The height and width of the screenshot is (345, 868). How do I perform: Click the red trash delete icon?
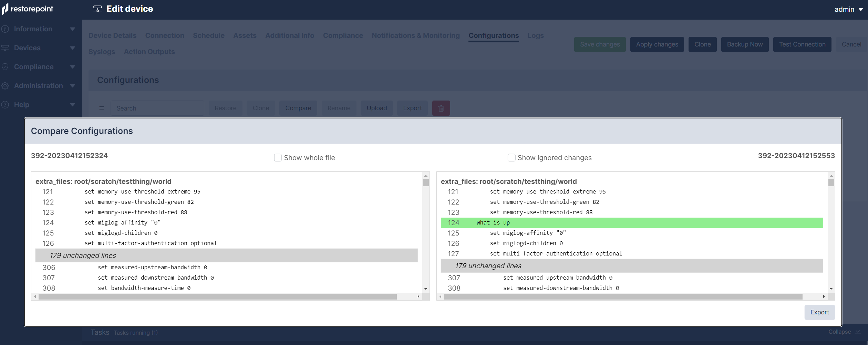[x=441, y=108]
